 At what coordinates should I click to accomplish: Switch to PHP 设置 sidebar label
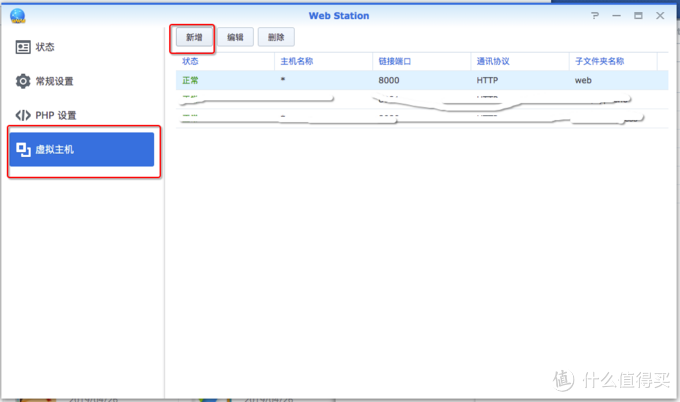[56, 115]
